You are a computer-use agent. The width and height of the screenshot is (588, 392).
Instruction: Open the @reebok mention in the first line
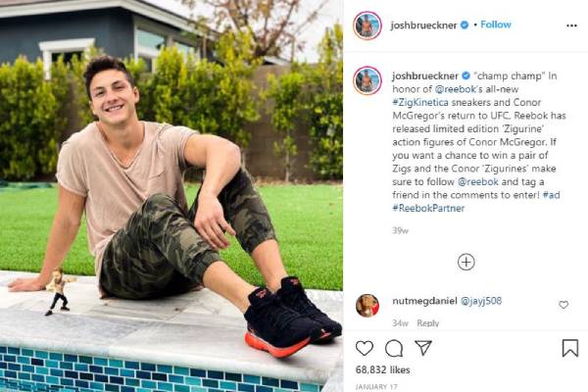[x=456, y=89]
